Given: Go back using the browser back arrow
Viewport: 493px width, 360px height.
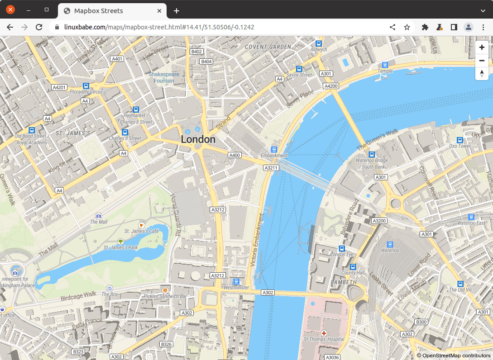Looking at the screenshot, I should tap(10, 27).
